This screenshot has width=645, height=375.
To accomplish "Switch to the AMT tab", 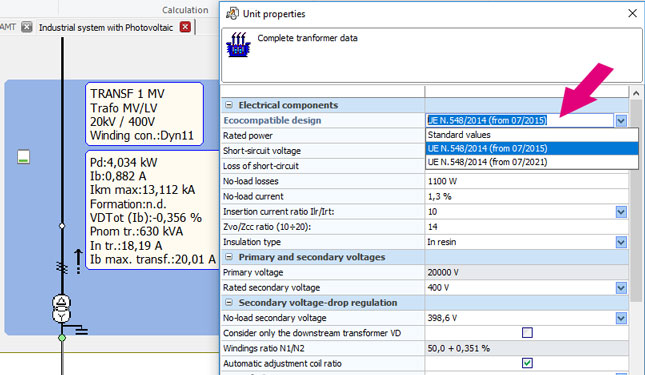I will [x=8, y=27].
